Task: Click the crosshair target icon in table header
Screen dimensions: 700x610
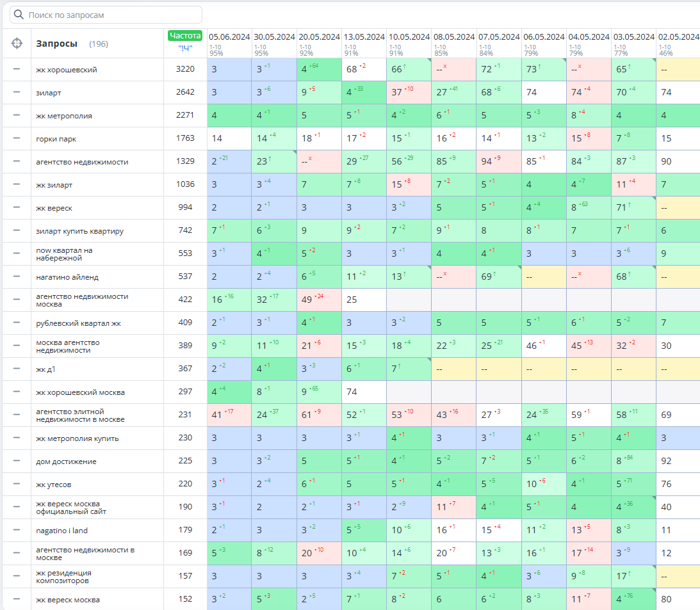Action: click(17, 44)
